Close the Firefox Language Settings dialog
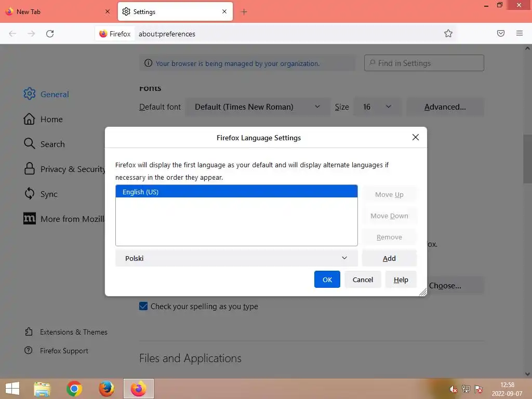 415,137
